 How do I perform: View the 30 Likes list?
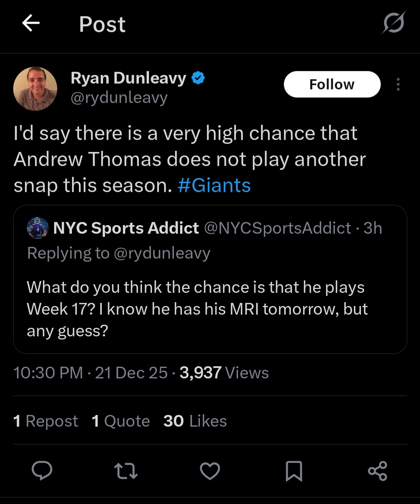point(195,421)
